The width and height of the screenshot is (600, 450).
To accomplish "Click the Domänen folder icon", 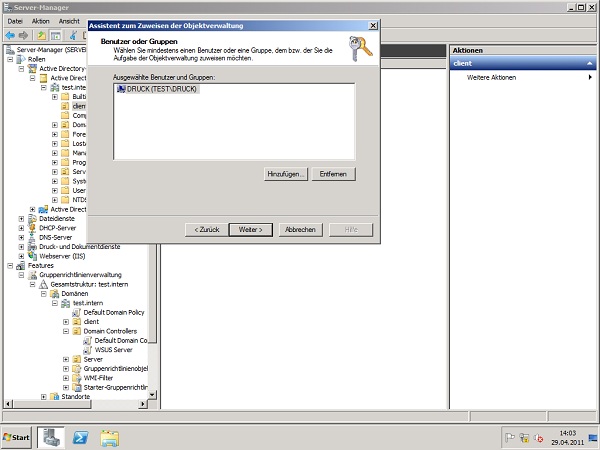I will pyautogui.click(x=55, y=294).
